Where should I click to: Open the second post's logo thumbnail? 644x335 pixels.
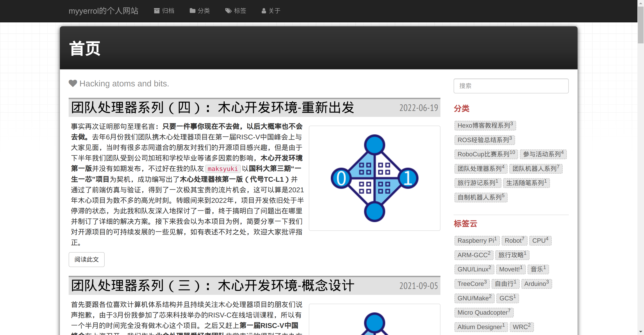(374, 320)
